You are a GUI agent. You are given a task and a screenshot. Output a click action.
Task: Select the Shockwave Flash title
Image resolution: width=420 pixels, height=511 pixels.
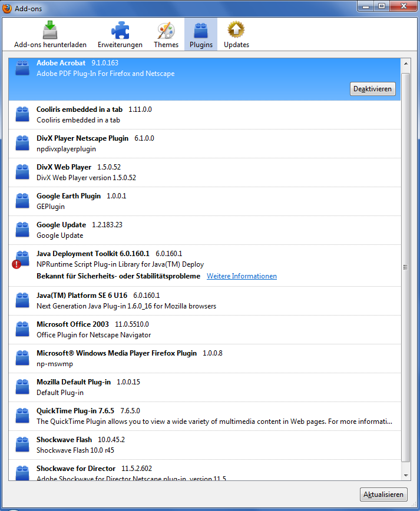tap(64, 440)
